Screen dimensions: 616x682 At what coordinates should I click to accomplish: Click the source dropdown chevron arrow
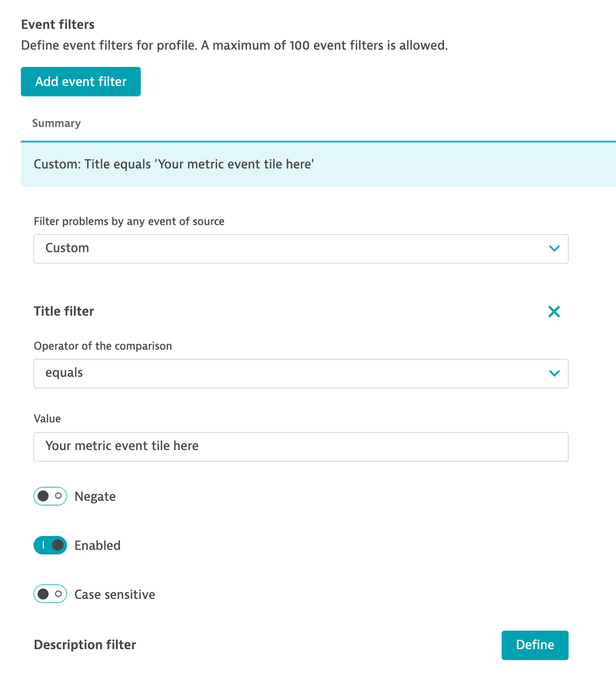pyautogui.click(x=554, y=248)
